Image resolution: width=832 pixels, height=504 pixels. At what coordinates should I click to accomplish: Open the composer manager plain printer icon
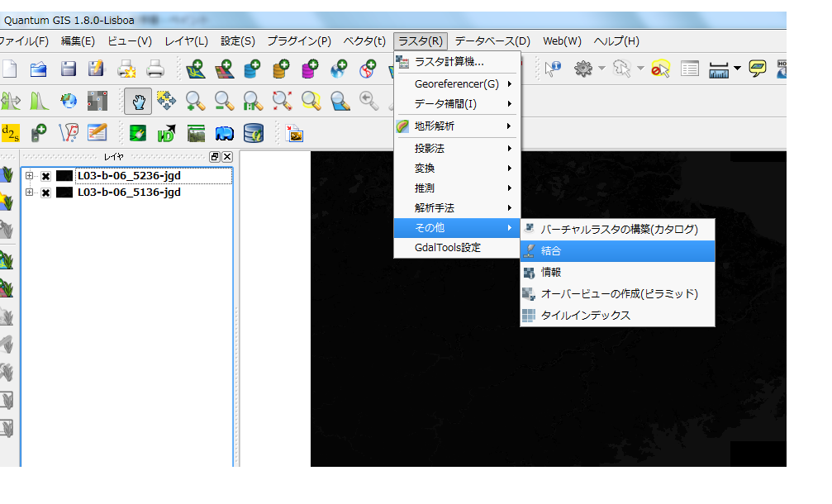[x=155, y=69]
